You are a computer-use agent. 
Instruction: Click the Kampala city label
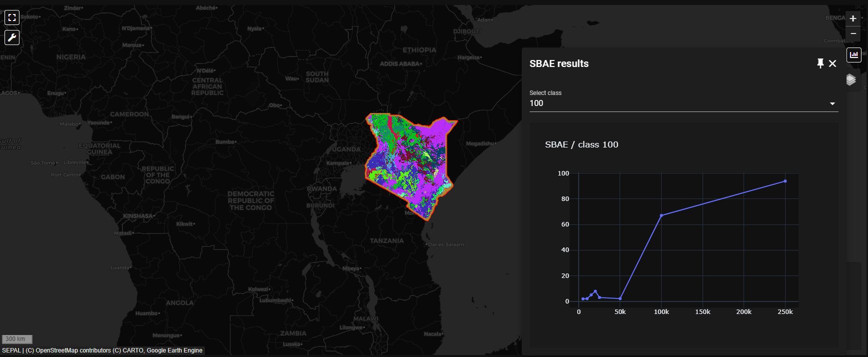338,163
